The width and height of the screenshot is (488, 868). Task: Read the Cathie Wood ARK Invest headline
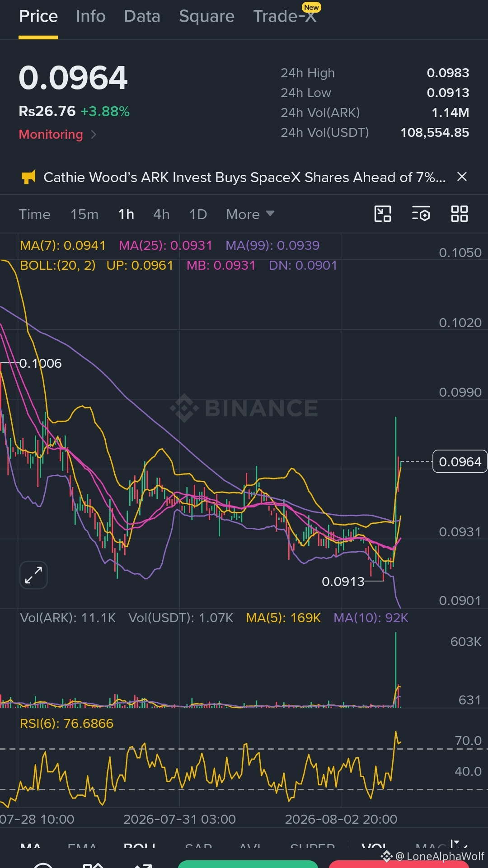coord(244,177)
